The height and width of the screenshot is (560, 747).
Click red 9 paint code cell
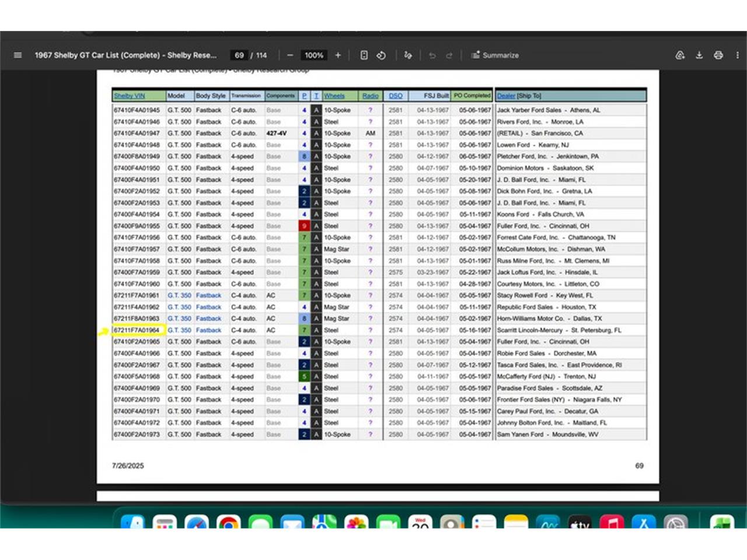(x=304, y=226)
